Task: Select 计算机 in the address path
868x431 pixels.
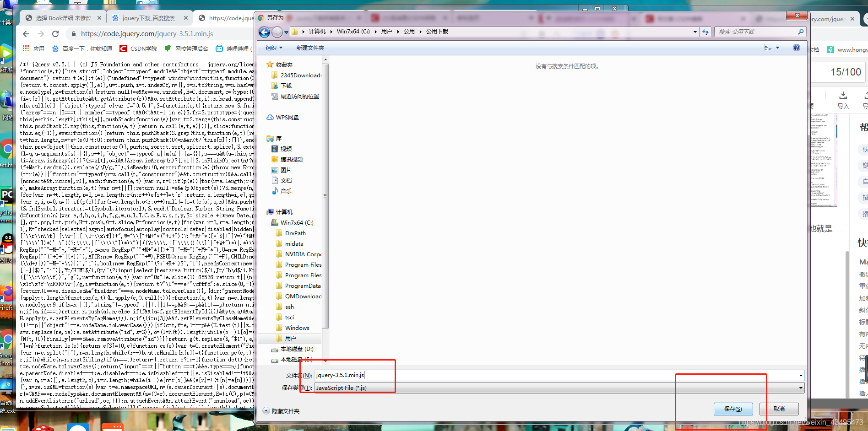Action: pyautogui.click(x=317, y=32)
